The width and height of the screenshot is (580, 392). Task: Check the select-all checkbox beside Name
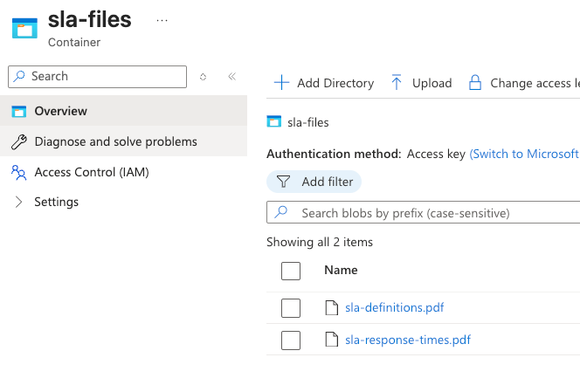coord(291,271)
